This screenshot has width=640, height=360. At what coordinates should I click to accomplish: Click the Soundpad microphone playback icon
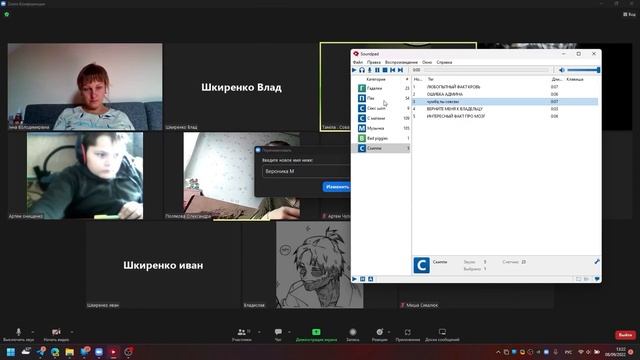click(370, 70)
